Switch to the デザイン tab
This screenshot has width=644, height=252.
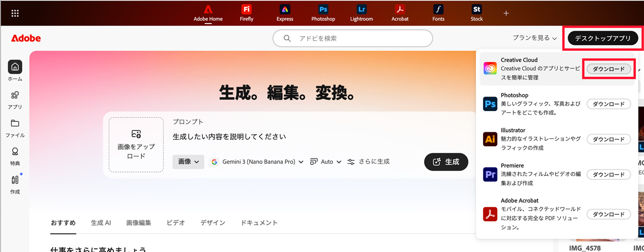tap(213, 223)
